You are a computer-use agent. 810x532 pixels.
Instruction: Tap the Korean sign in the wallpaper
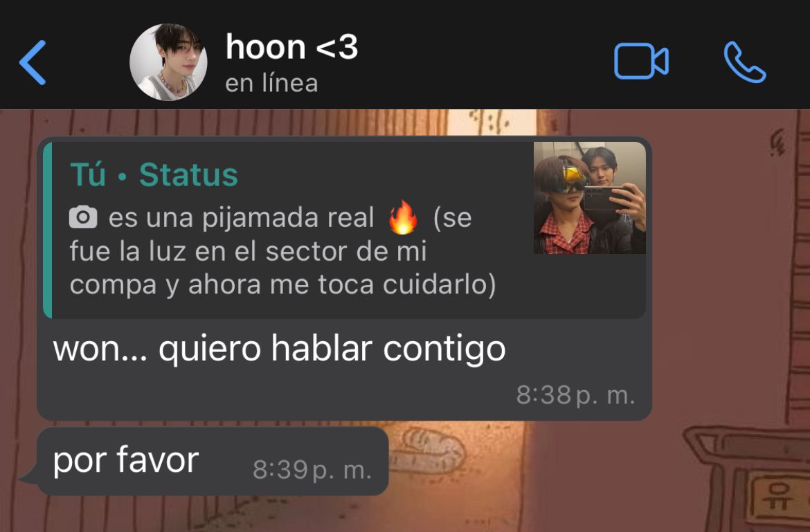[x=778, y=498]
